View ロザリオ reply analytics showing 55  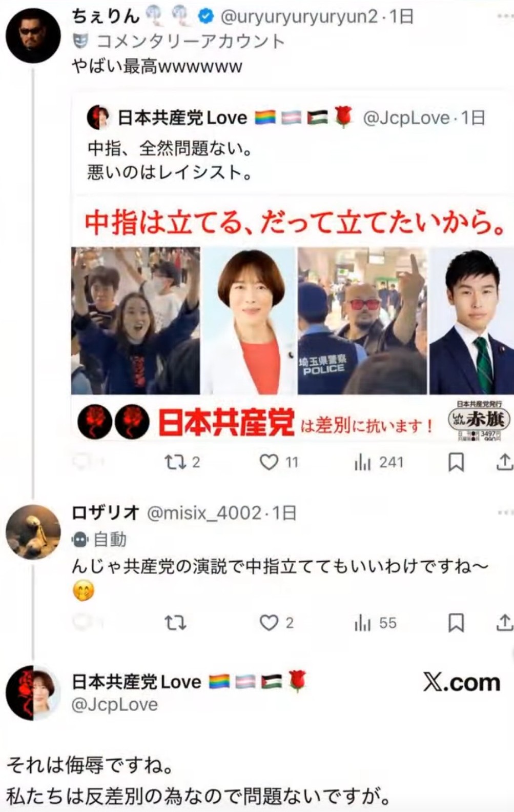click(x=375, y=623)
